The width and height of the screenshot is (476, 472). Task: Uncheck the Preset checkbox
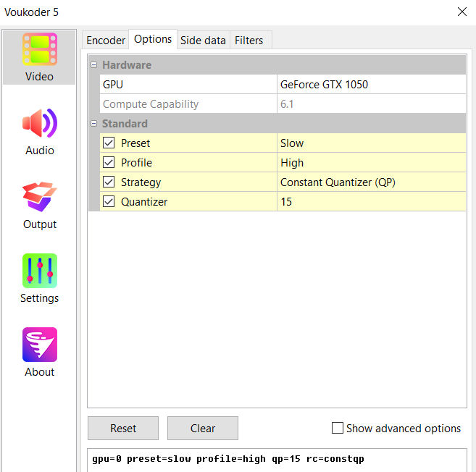point(109,143)
